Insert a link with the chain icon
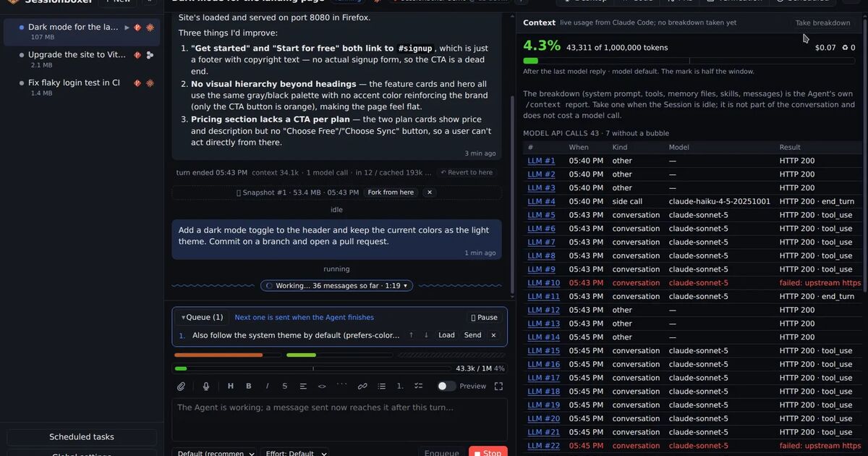The width and height of the screenshot is (868, 456). tap(363, 387)
